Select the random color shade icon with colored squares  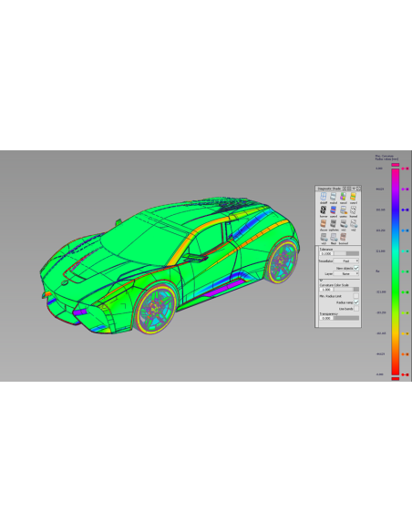pyautogui.click(x=344, y=196)
